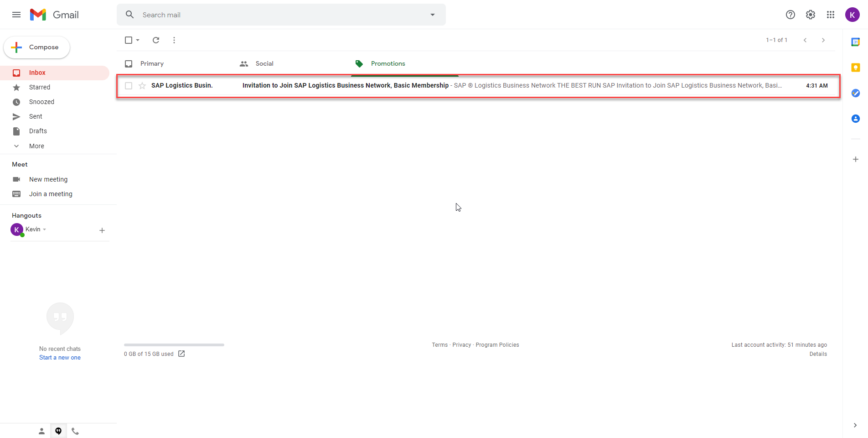Click Join a meeting
The image size is (868, 438).
click(51, 194)
